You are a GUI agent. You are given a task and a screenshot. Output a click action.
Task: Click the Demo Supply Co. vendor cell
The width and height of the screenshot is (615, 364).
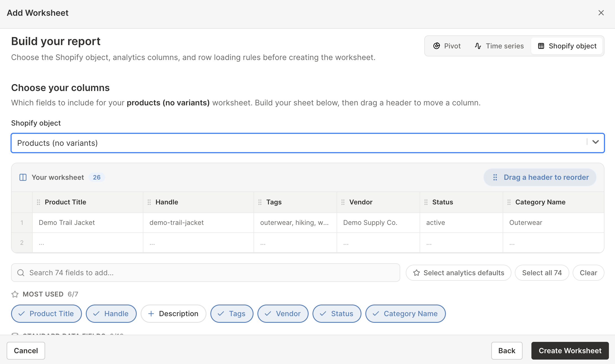pos(378,223)
